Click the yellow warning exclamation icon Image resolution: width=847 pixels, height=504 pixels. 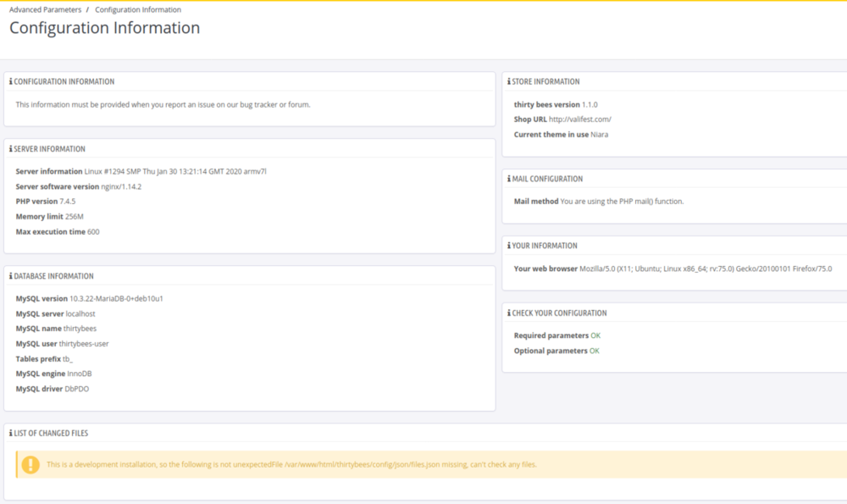click(30, 464)
